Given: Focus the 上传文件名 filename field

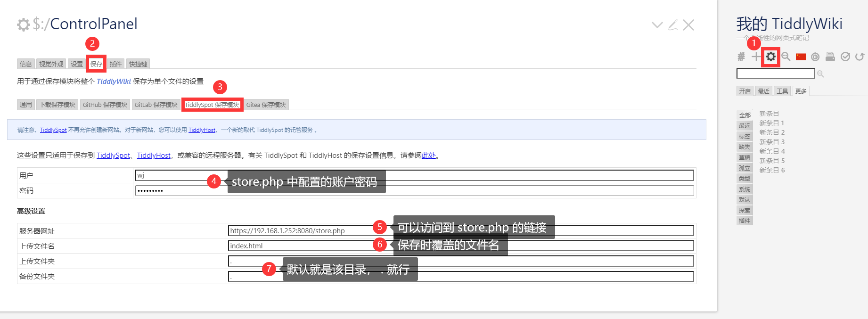Looking at the screenshot, I should point(461,245).
